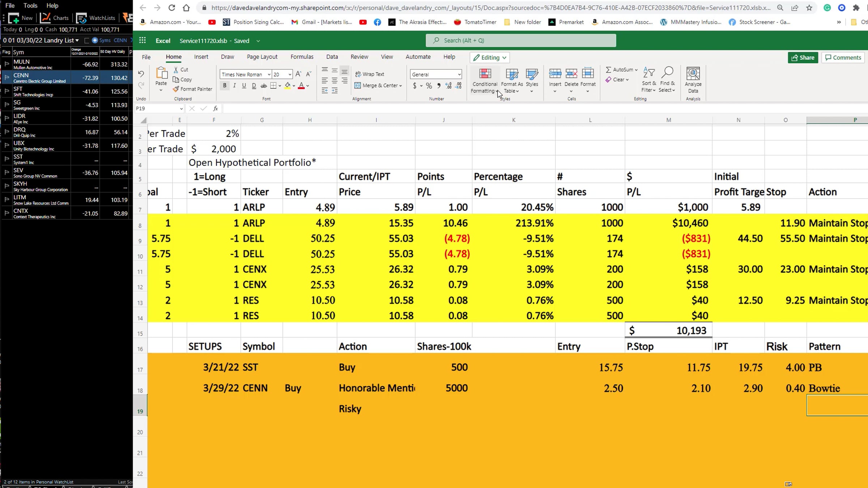The height and width of the screenshot is (488, 868).
Task: Increase font size with the larger A icon
Action: click(298, 74)
